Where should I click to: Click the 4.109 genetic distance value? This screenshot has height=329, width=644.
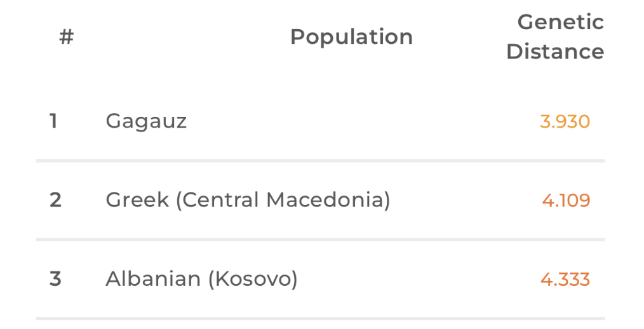click(x=566, y=201)
